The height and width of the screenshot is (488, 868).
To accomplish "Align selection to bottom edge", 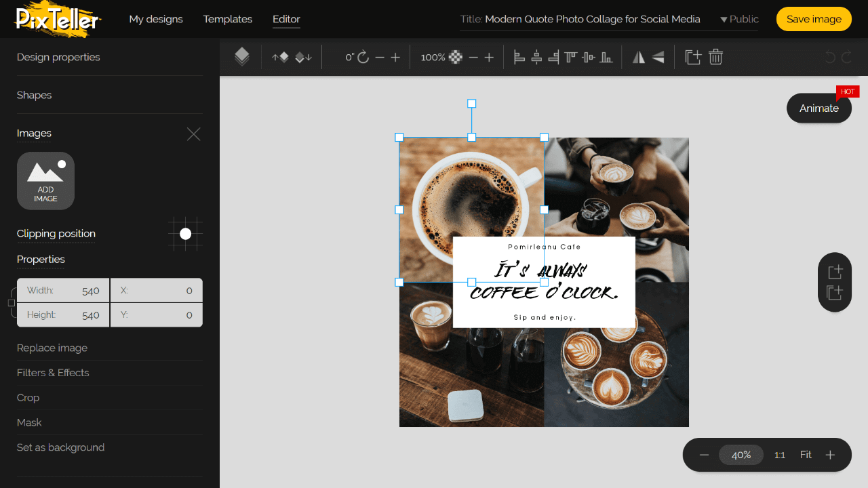I will pos(606,58).
